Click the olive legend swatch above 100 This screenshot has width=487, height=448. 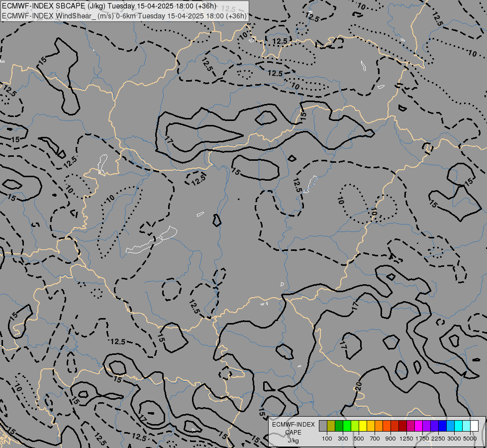331,426
